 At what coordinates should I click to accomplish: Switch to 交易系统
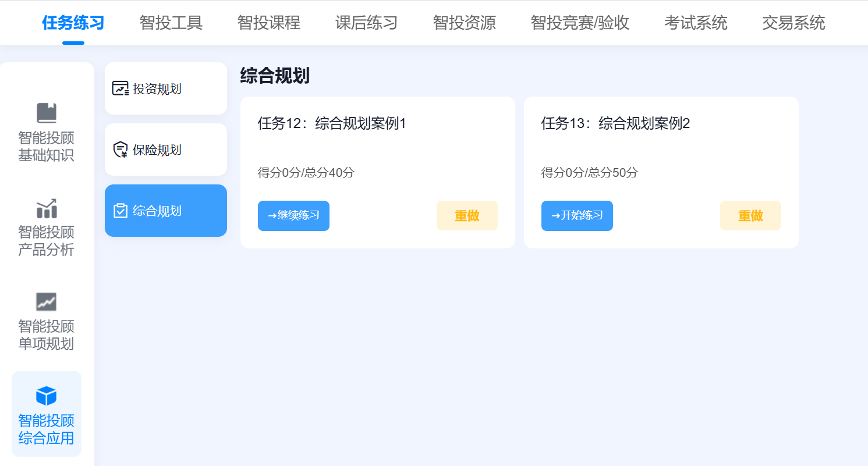[x=793, y=23]
